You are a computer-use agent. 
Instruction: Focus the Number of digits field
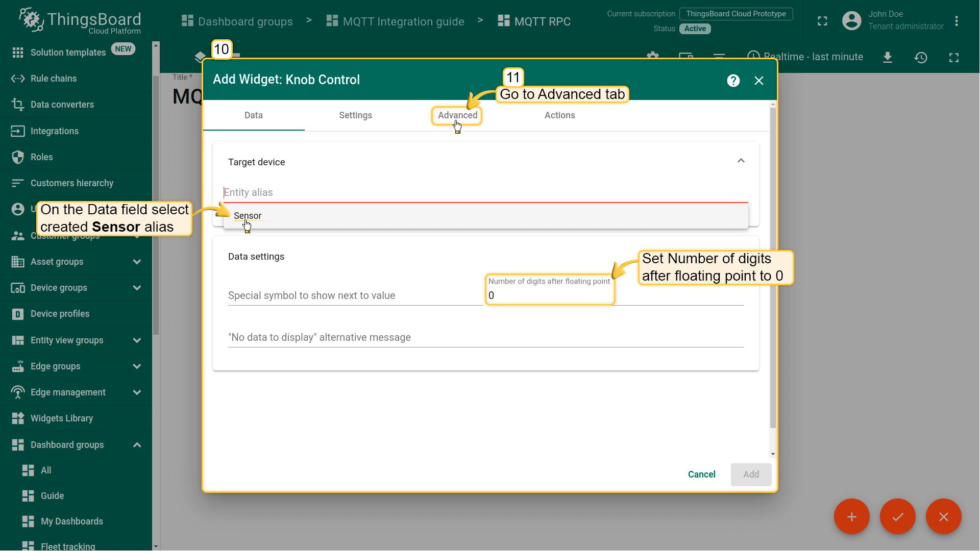pos(549,295)
